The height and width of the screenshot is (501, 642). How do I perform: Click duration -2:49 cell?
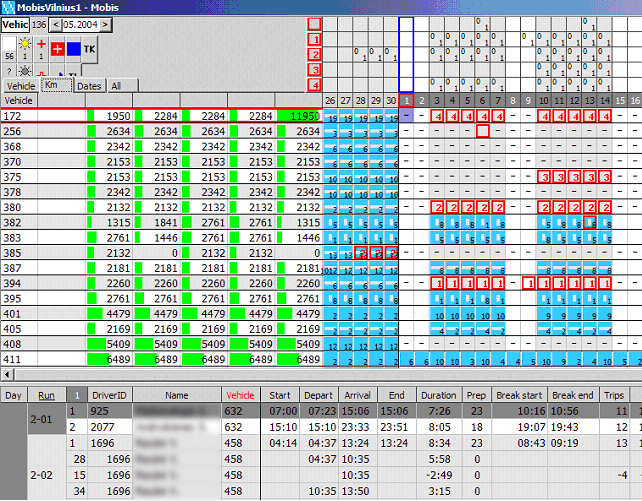(440, 475)
